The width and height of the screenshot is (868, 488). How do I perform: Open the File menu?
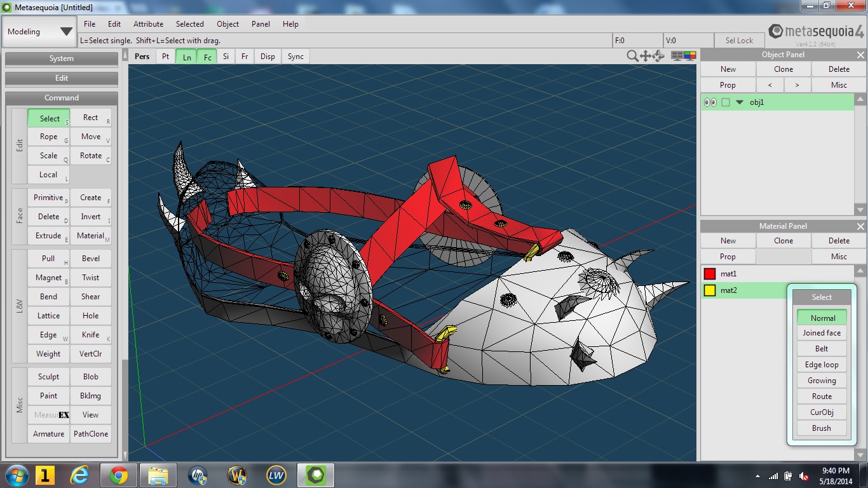(x=90, y=24)
